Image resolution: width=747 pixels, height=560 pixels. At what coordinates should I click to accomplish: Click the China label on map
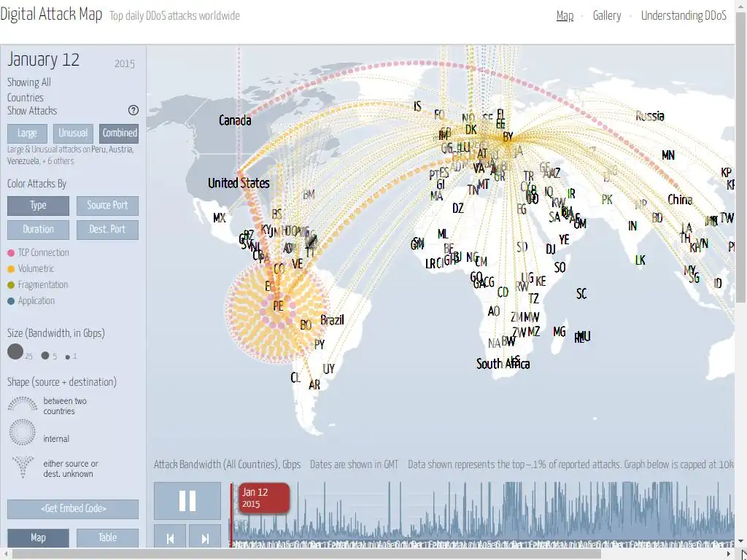click(x=680, y=200)
